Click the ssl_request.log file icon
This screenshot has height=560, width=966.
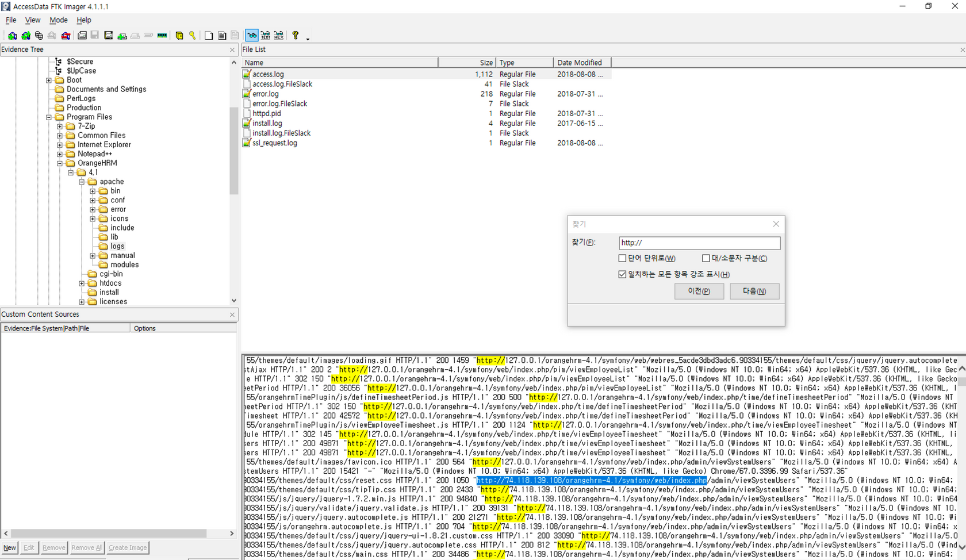[x=247, y=143]
